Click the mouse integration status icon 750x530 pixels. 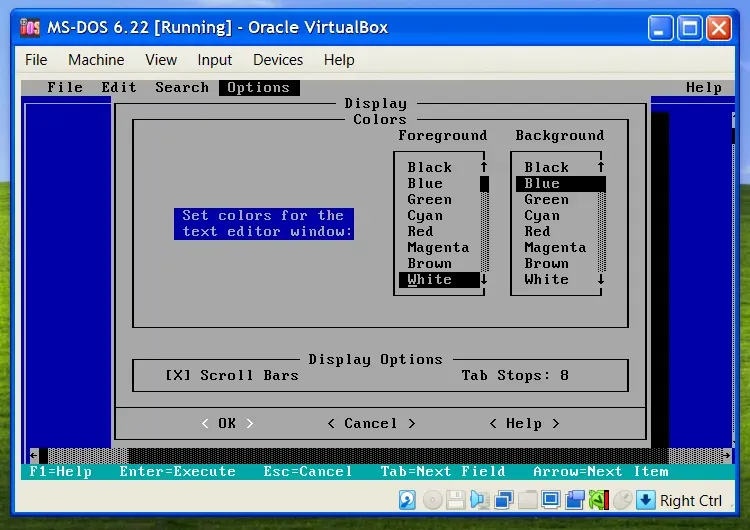623,500
